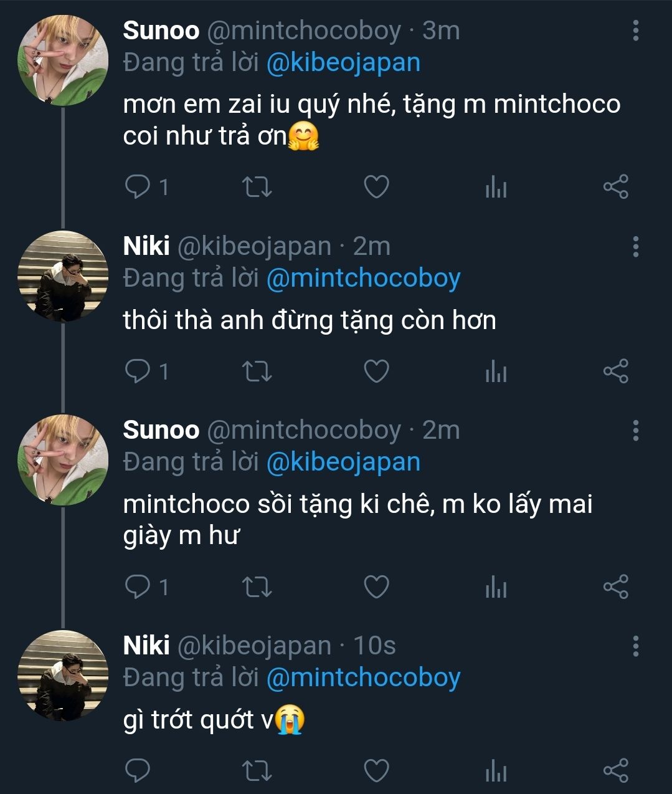Open Niki's display name on 10s tweet
The height and width of the screenshot is (794, 672).
(146, 646)
